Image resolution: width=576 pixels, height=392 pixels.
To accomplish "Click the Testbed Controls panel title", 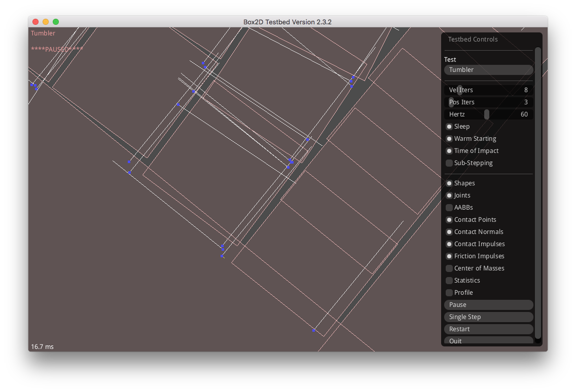I will [x=473, y=40].
